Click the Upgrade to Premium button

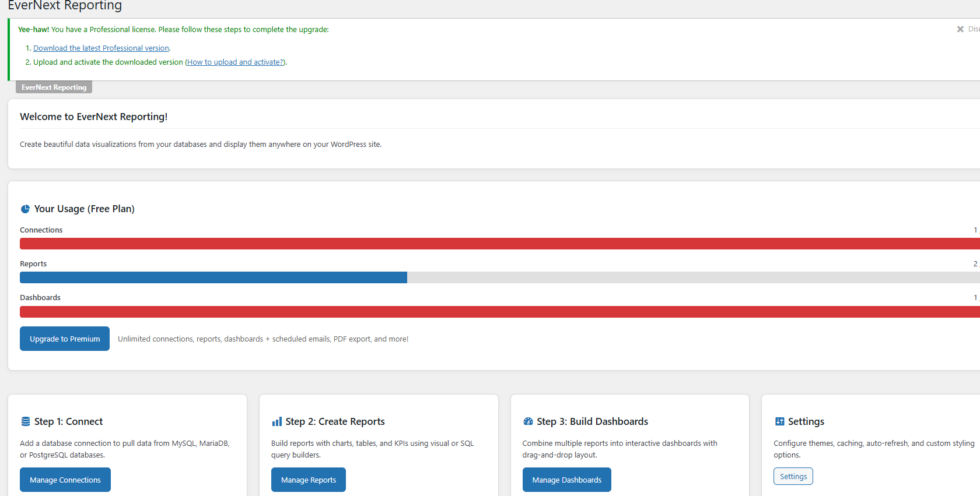(x=65, y=339)
